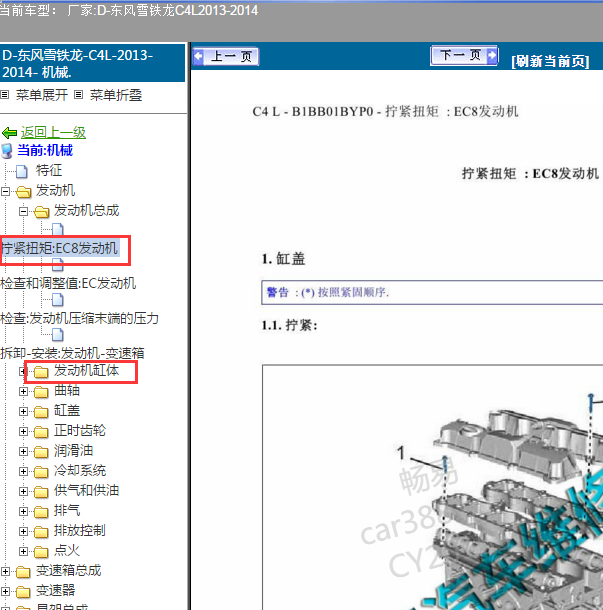This screenshot has width=603, height=610.
Task: Collapse the 发动机 tree node
Action: (5, 191)
